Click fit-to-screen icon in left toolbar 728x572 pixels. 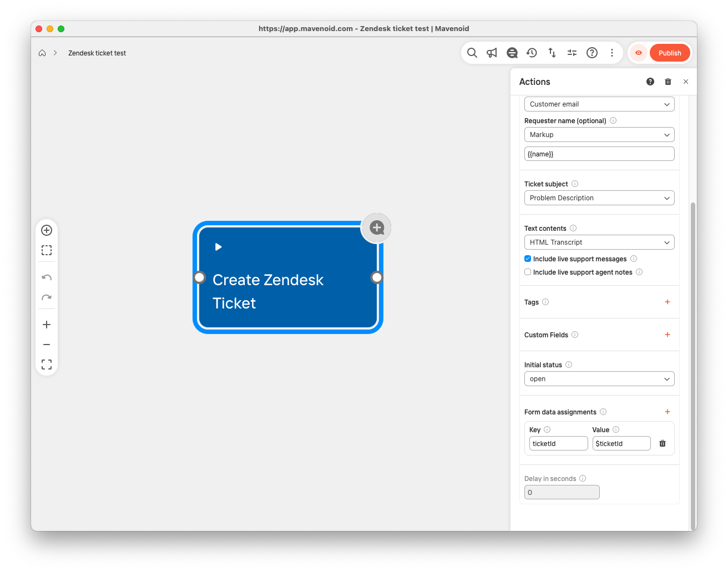click(47, 365)
